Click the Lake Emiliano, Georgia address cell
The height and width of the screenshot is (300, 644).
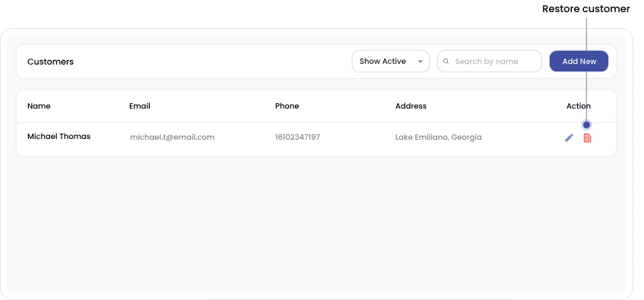pyautogui.click(x=439, y=137)
